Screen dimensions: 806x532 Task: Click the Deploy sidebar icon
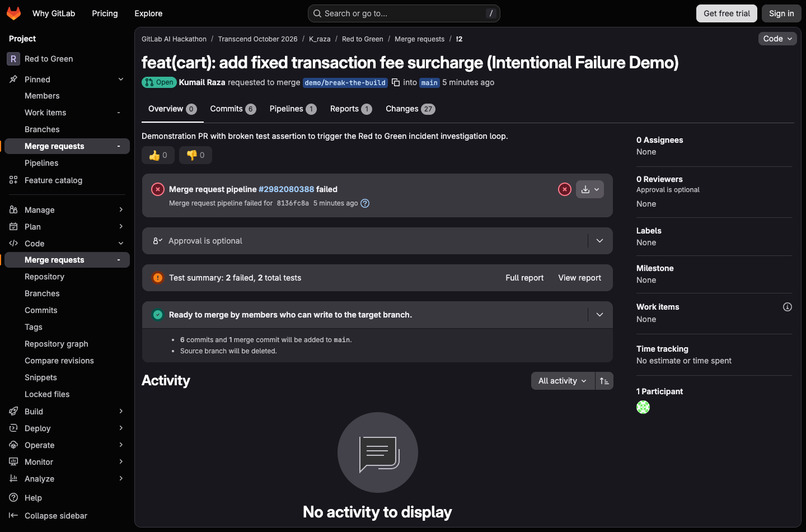click(13, 428)
